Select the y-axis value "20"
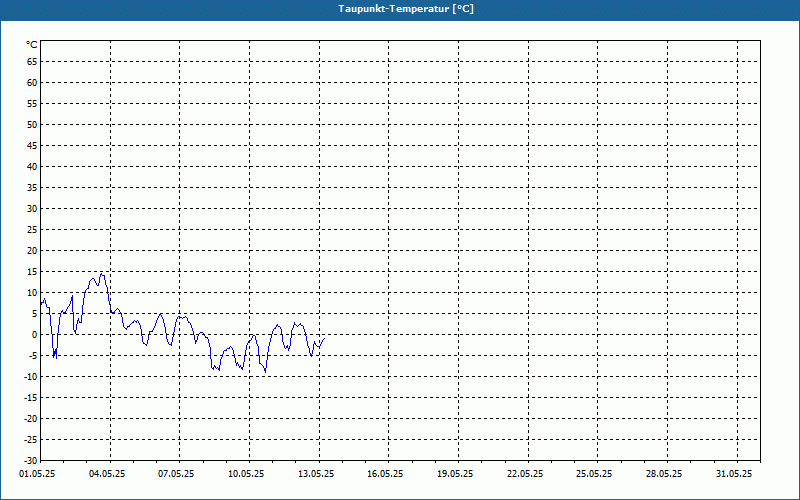 (32, 251)
